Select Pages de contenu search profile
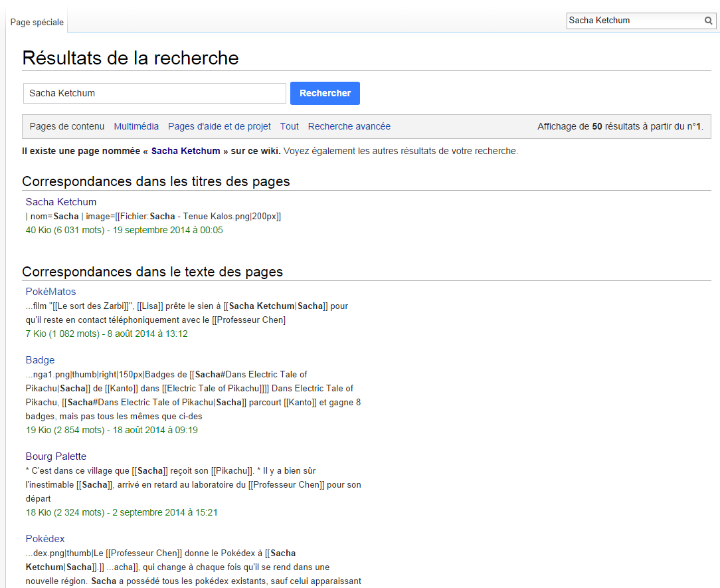 (x=67, y=126)
